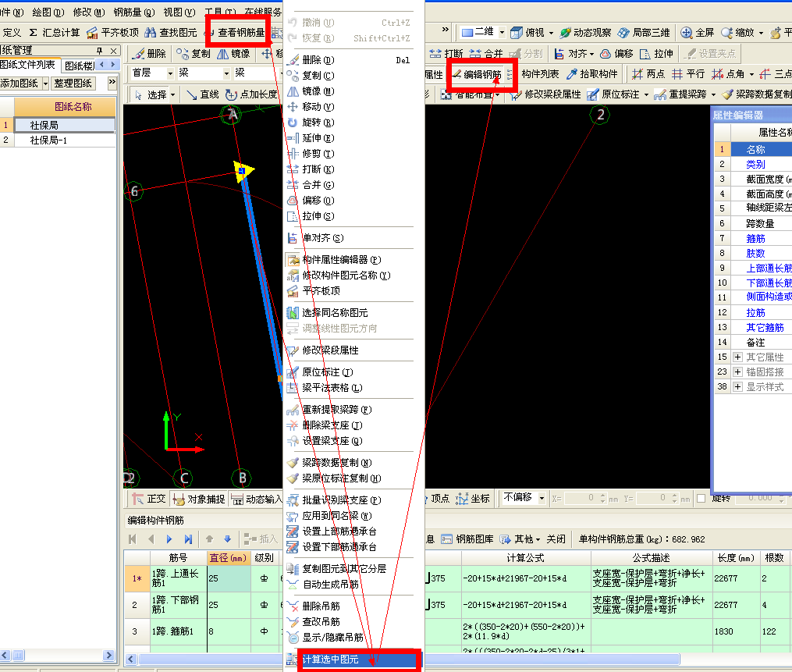Click 直径 cell for 1跨.上通长筋1
Viewport: 792px width, 672px height.
tap(229, 578)
